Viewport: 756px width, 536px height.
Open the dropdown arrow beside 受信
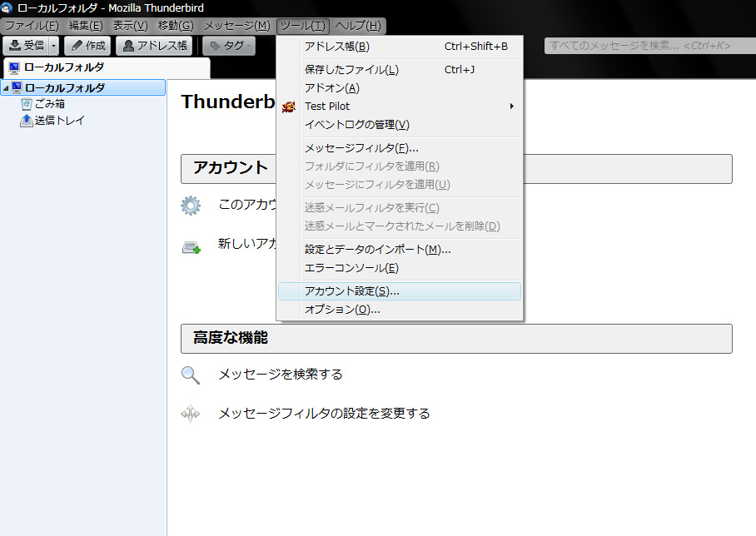[54, 46]
